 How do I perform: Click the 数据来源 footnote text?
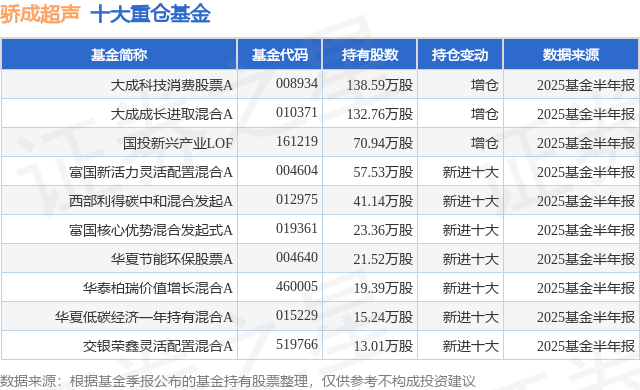click(x=238, y=381)
